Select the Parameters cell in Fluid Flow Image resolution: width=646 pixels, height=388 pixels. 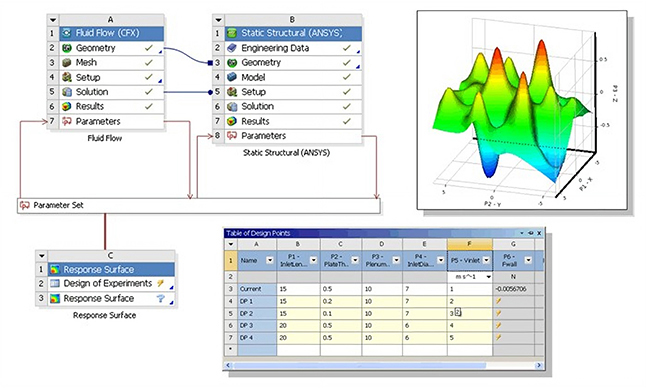point(112,121)
